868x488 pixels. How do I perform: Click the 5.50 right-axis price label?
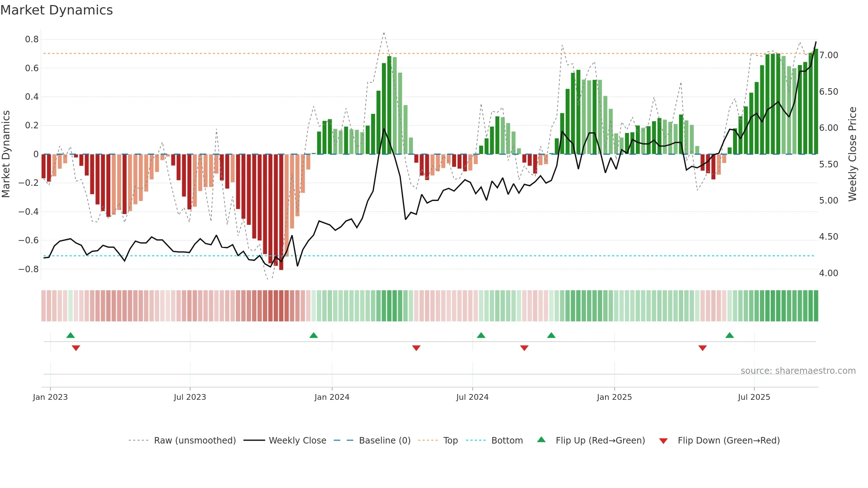(x=829, y=164)
